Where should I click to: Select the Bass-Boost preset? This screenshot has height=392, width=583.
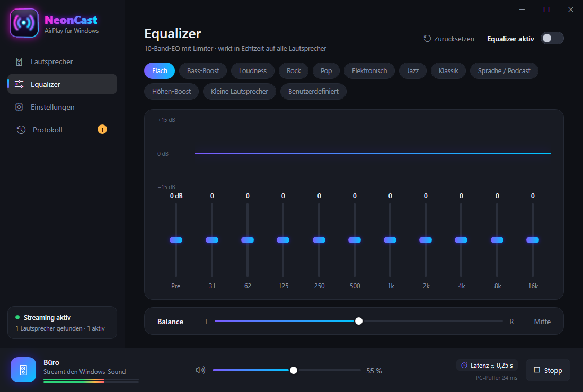tap(203, 70)
